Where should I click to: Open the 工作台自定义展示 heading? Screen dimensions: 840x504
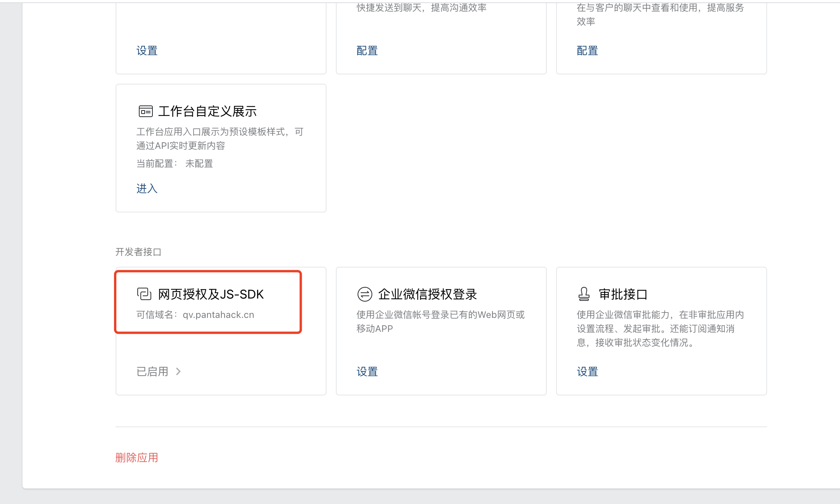(207, 111)
